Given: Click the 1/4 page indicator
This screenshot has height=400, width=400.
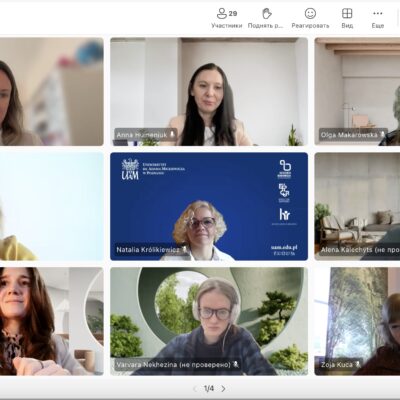Looking at the screenshot, I should (x=209, y=389).
